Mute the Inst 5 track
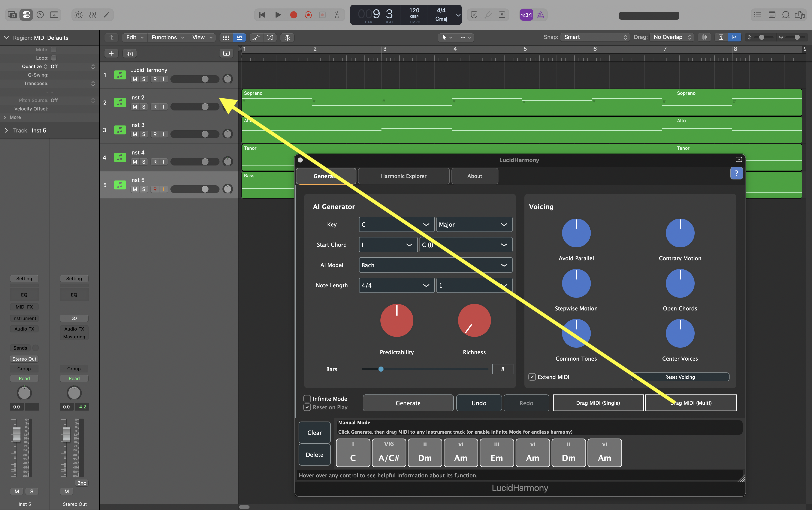 [135, 189]
